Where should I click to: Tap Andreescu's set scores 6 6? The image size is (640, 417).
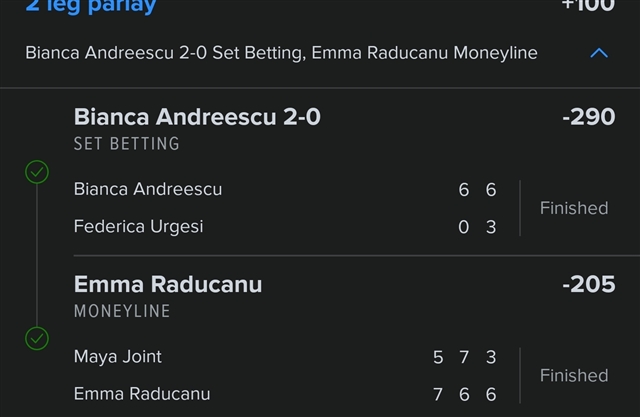click(x=477, y=190)
